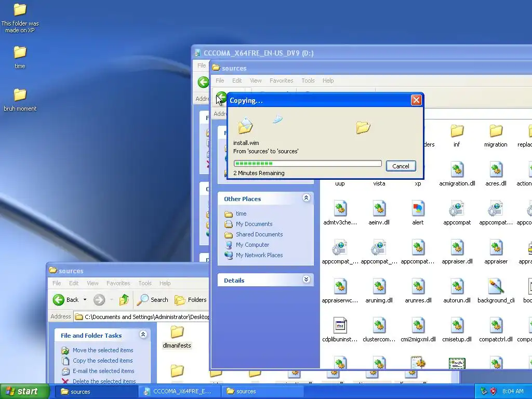This screenshot has height=399, width=532.
Task: Select the background_cli image file
Action: pyautogui.click(x=496, y=291)
